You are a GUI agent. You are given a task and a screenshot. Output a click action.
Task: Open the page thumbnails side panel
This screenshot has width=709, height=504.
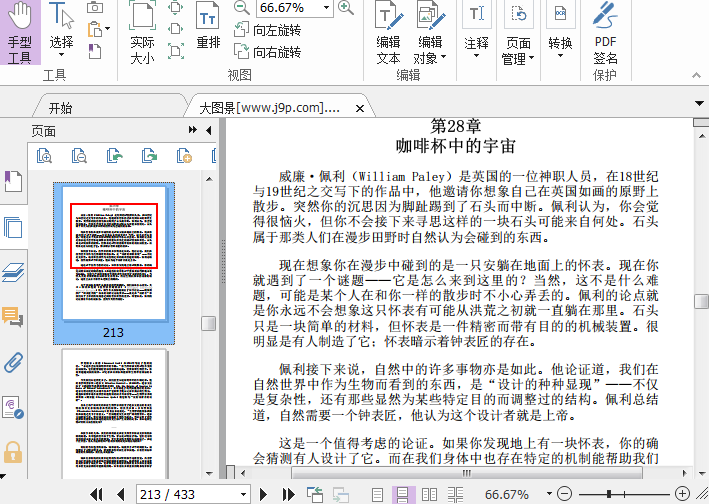pyautogui.click(x=13, y=227)
